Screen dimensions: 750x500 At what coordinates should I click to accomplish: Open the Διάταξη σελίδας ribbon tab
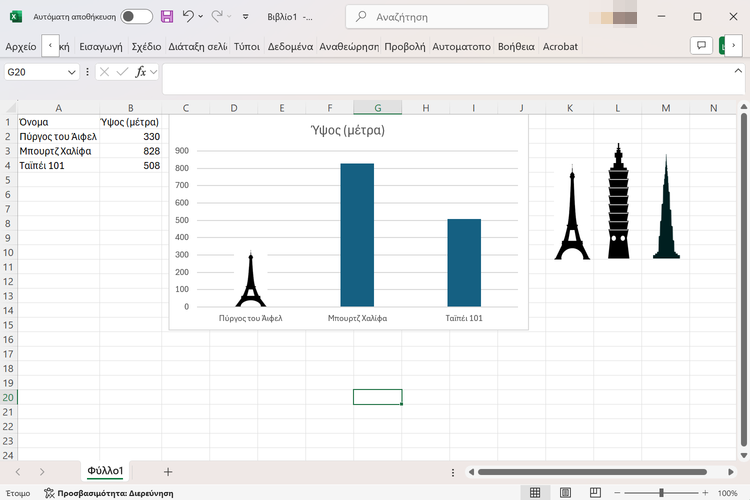click(x=198, y=46)
